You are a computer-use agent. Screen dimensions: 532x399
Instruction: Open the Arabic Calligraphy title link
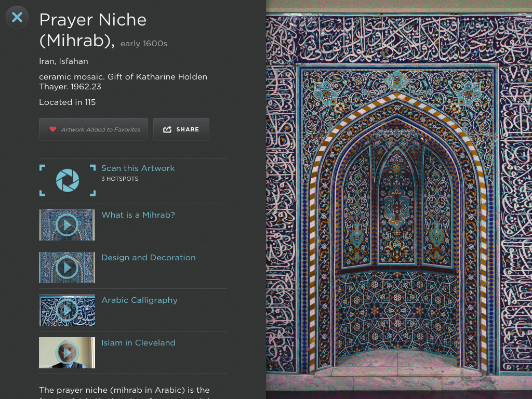tap(139, 300)
